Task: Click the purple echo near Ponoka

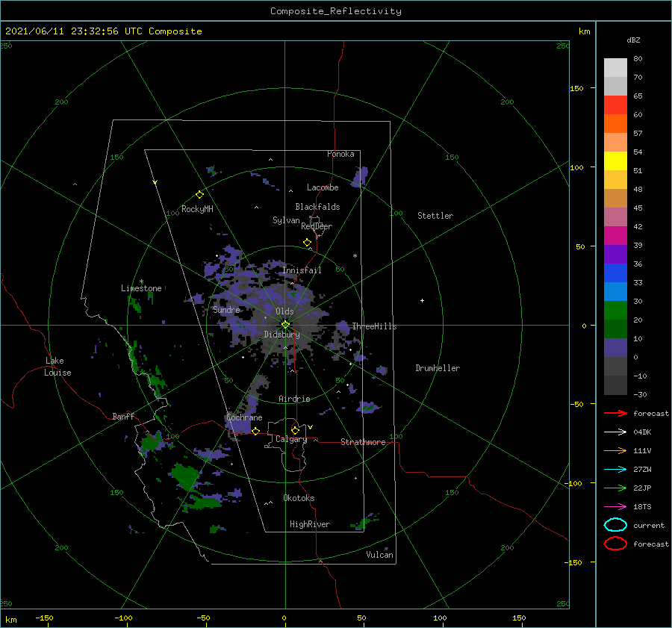Action: pos(360,177)
